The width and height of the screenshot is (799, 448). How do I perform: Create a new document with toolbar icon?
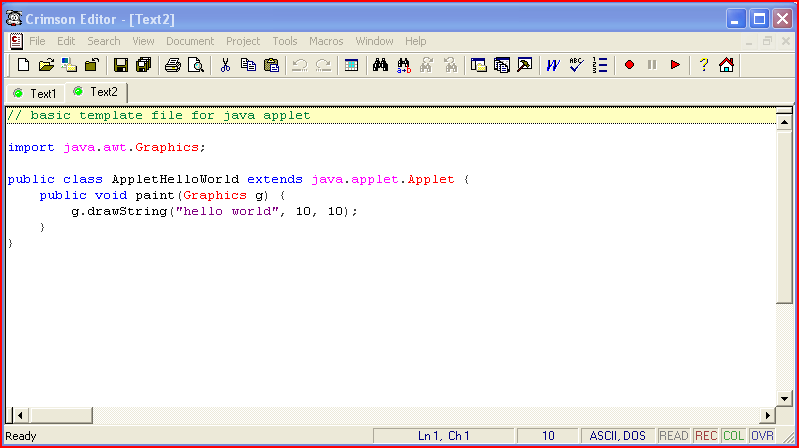pyautogui.click(x=23, y=65)
